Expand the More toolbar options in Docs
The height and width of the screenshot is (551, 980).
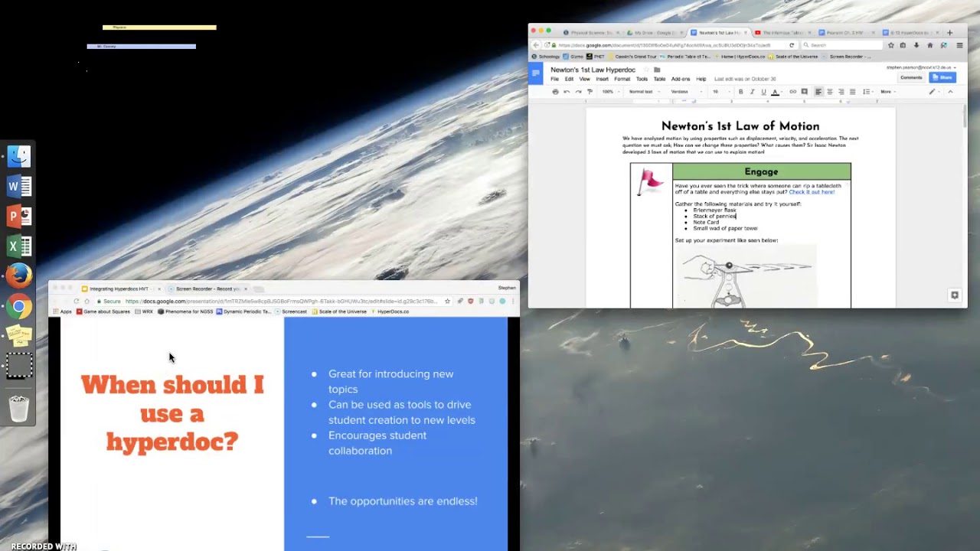(x=887, y=92)
